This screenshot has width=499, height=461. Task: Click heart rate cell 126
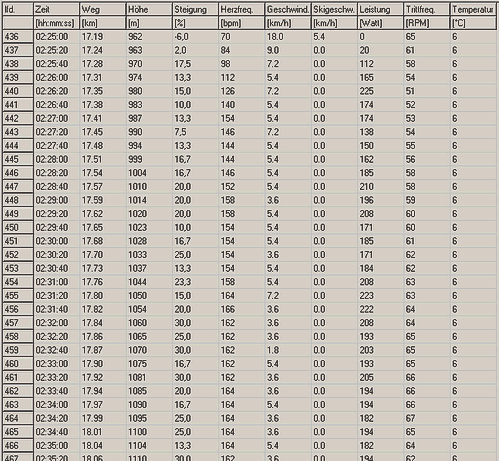[x=242, y=91]
